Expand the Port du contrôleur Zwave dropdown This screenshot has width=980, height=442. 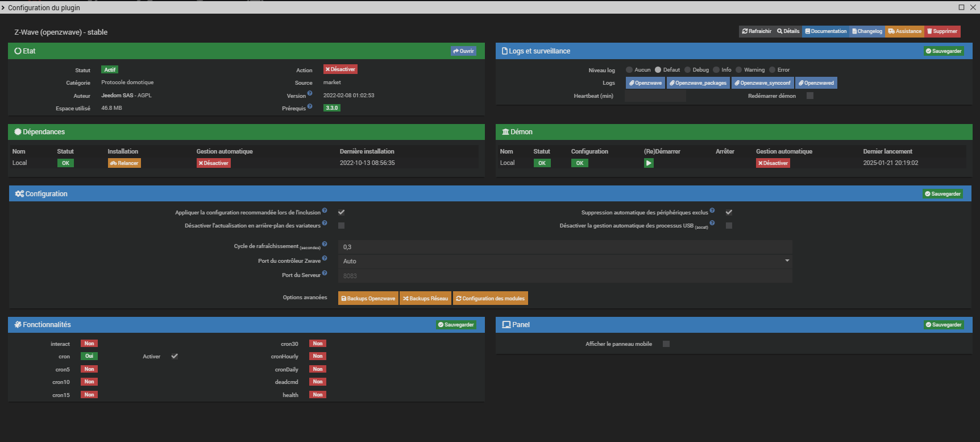(564, 261)
